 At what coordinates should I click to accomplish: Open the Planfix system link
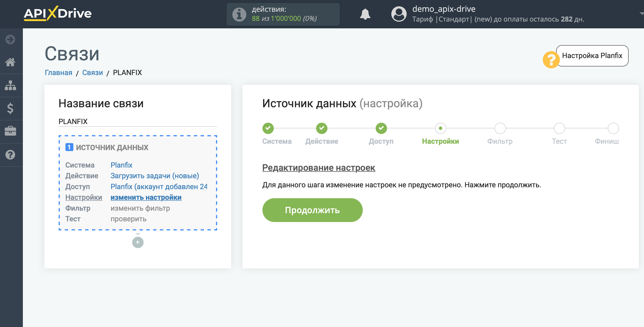click(x=122, y=165)
